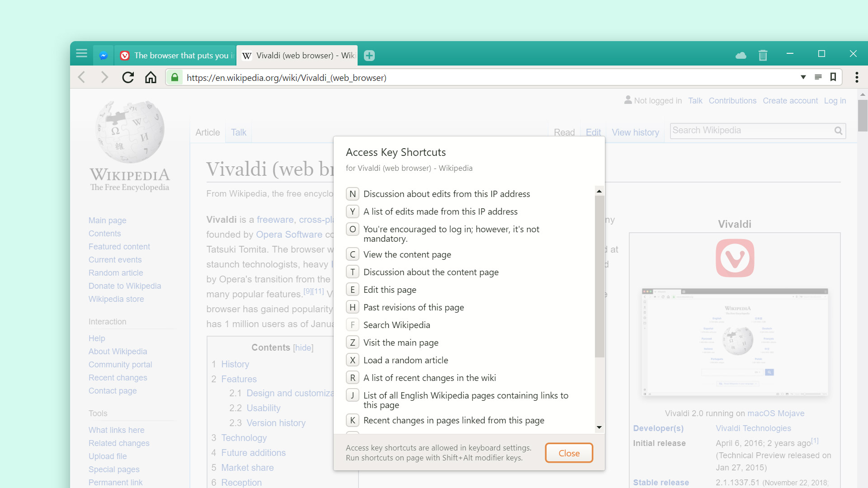The image size is (868, 488).
Task: Toggle the page Read view option
Action: (563, 132)
